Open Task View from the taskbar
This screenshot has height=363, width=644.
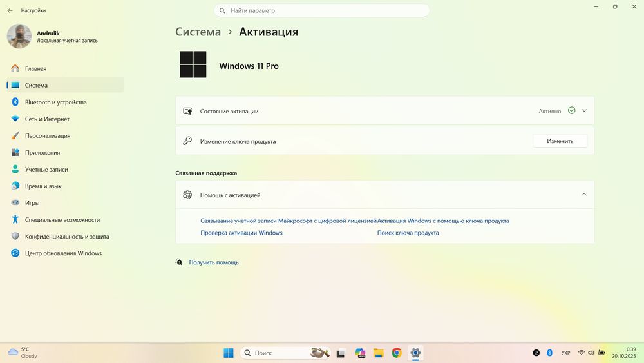tap(341, 353)
